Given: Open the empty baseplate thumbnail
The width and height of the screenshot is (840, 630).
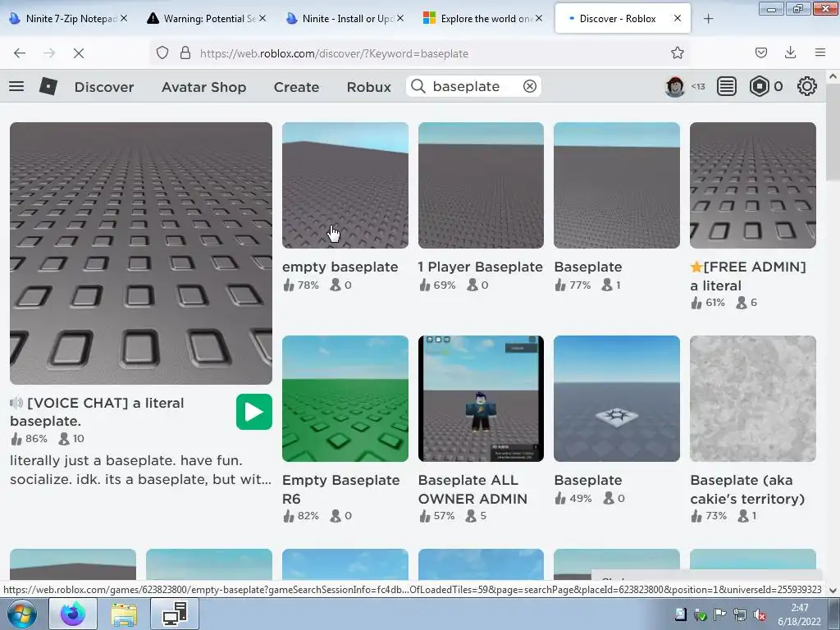Looking at the screenshot, I should [x=345, y=185].
